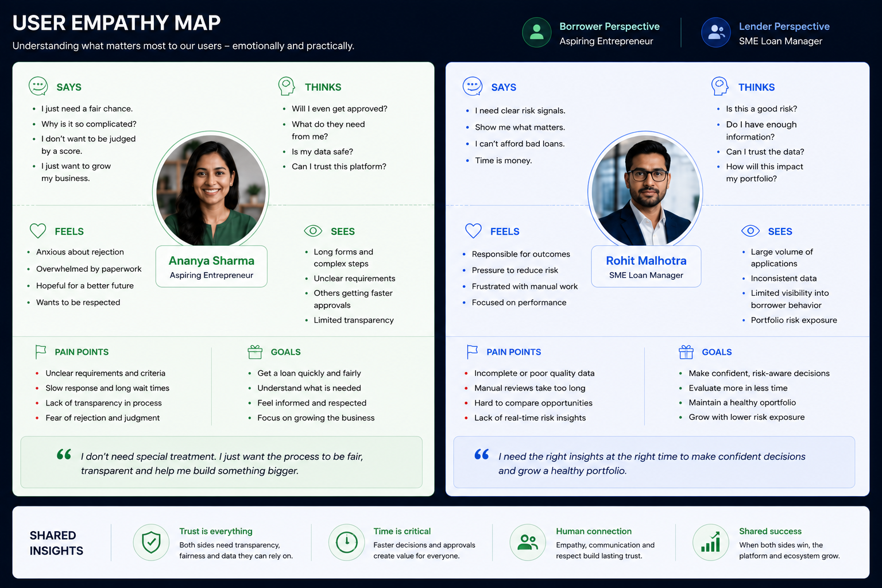Click 'Limited transparency' bullet
The height and width of the screenshot is (588, 882).
click(x=354, y=320)
